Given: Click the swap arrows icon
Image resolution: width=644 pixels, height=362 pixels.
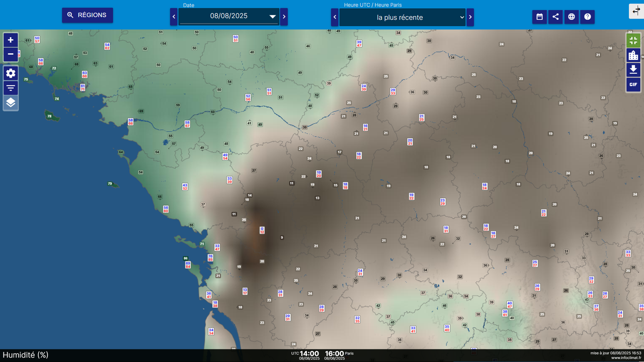Looking at the screenshot, I should pos(635,11).
